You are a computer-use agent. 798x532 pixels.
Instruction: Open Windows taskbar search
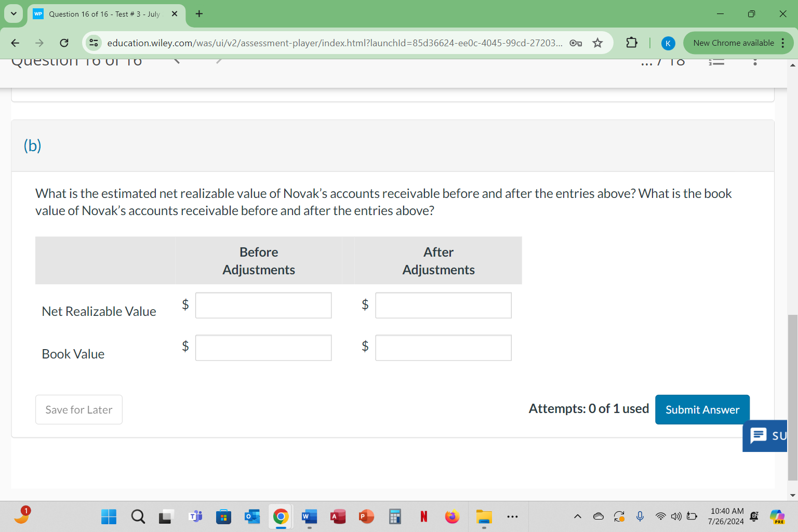pos(138,516)
